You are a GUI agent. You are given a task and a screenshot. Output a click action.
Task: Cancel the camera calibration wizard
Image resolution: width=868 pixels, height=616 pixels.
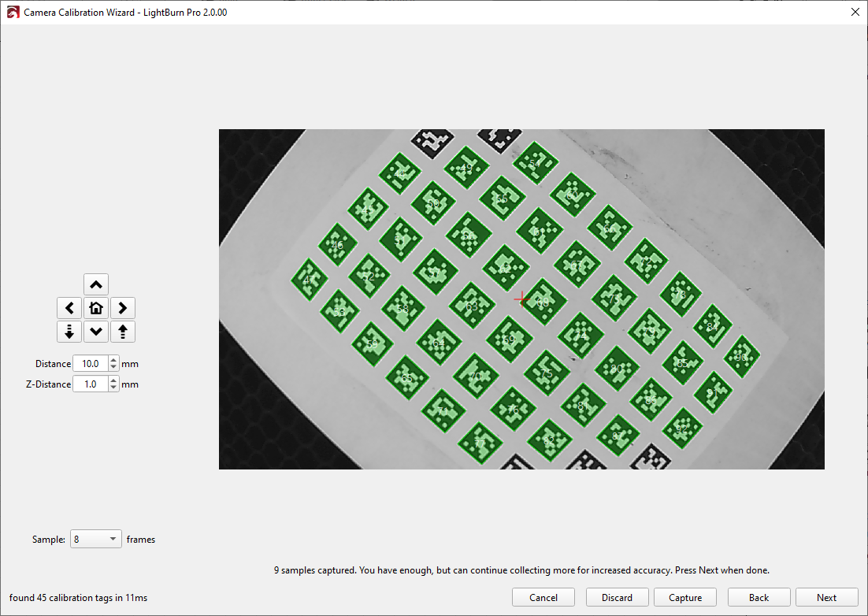tap(543, 598)
